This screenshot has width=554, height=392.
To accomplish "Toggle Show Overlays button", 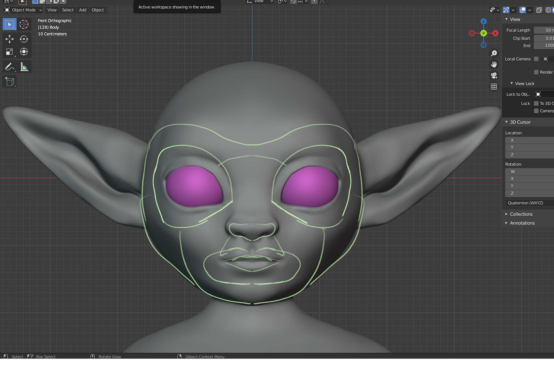I will [523, 10].
